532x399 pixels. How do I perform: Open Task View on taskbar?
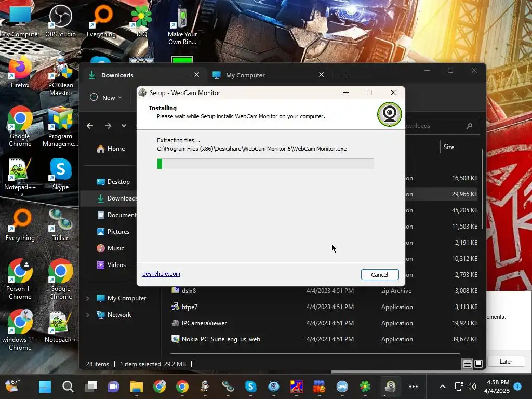pyautogui.click(x=90, y=387)
